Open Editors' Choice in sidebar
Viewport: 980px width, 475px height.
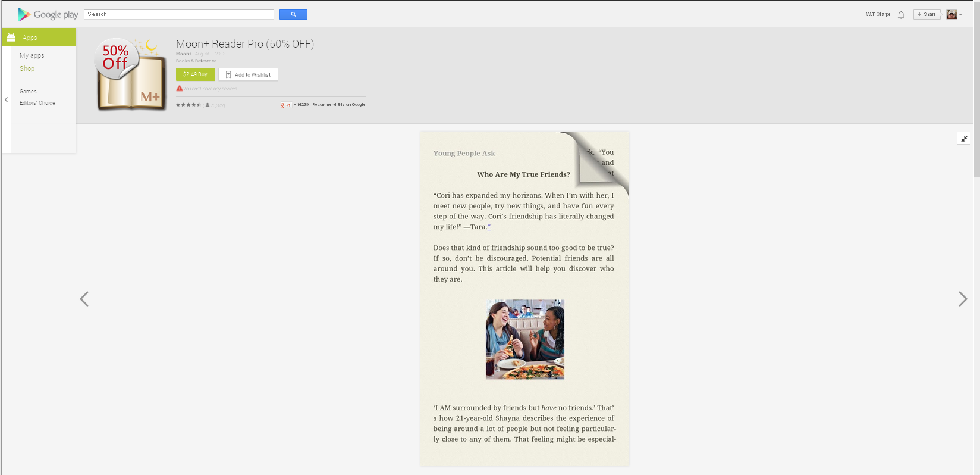37,103
